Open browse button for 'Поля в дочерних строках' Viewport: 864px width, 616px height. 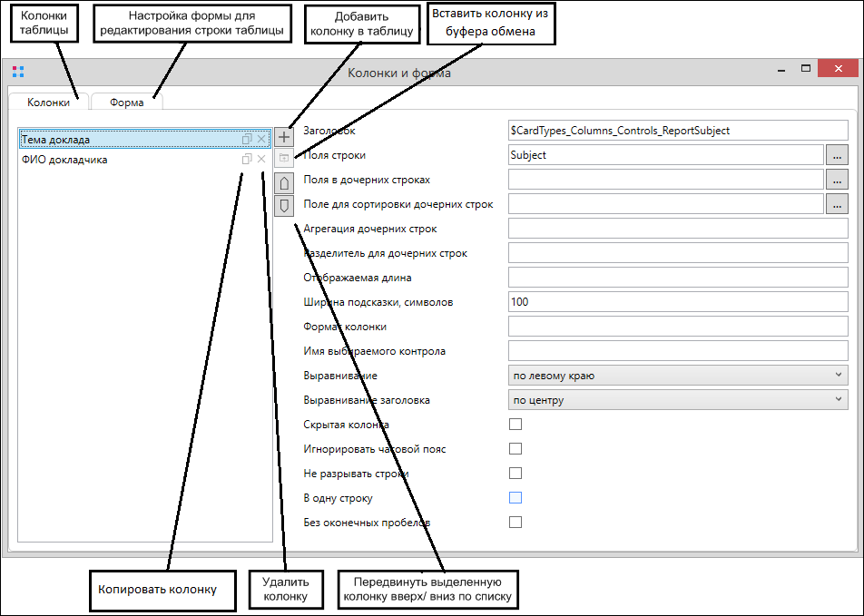[x=837, y=180]
